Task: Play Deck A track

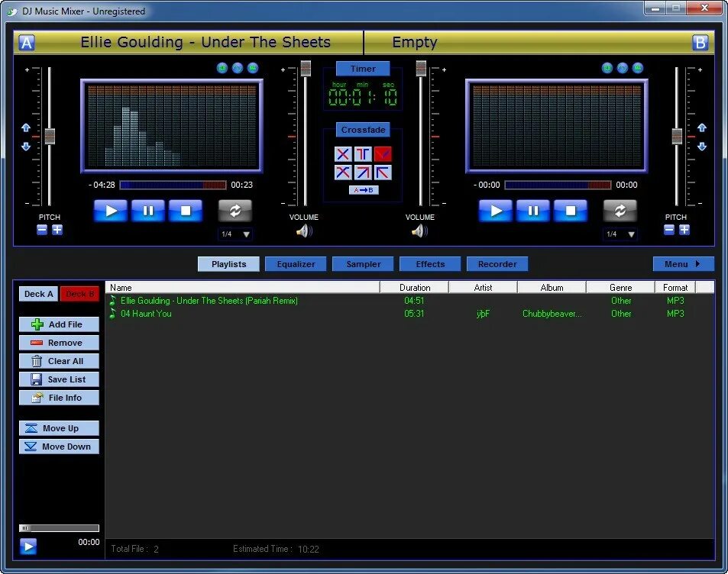Action: click(111, 211)
